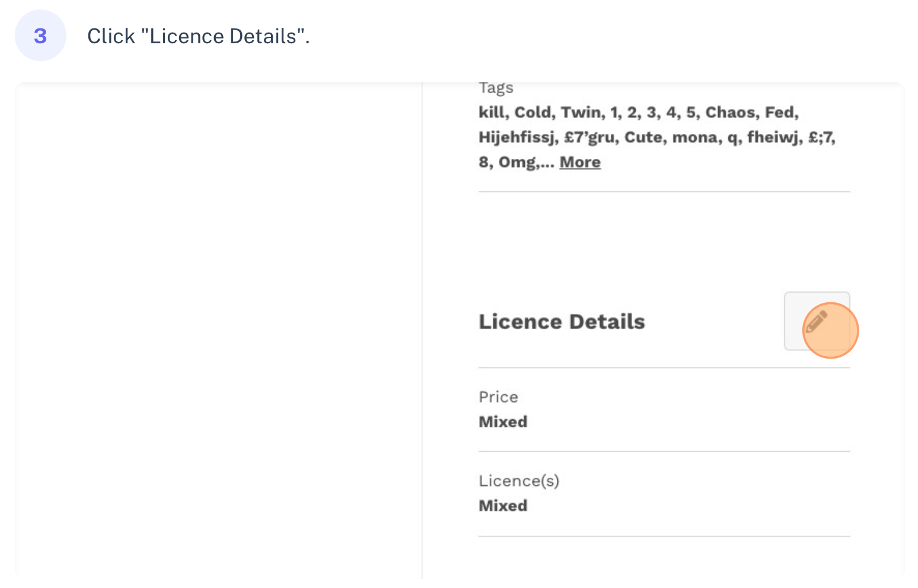
Task: Click the "Mixed" value under Price
Action: tap(503, 421)
